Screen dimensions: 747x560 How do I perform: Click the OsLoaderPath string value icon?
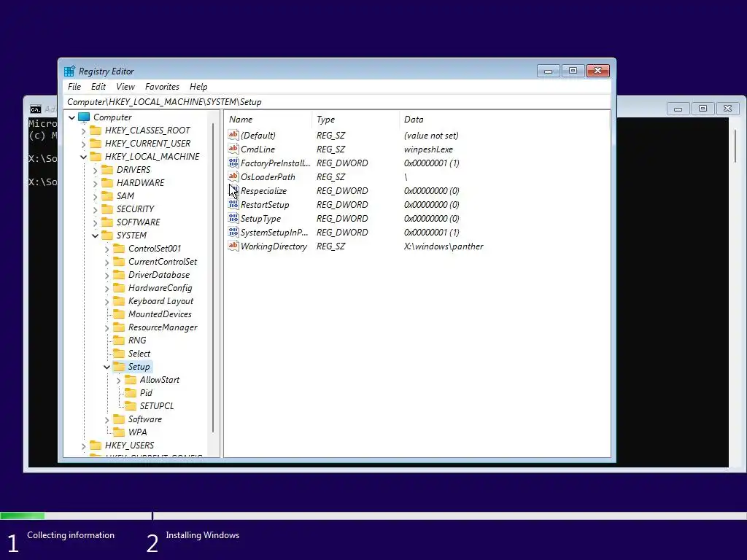coord(233,176)
